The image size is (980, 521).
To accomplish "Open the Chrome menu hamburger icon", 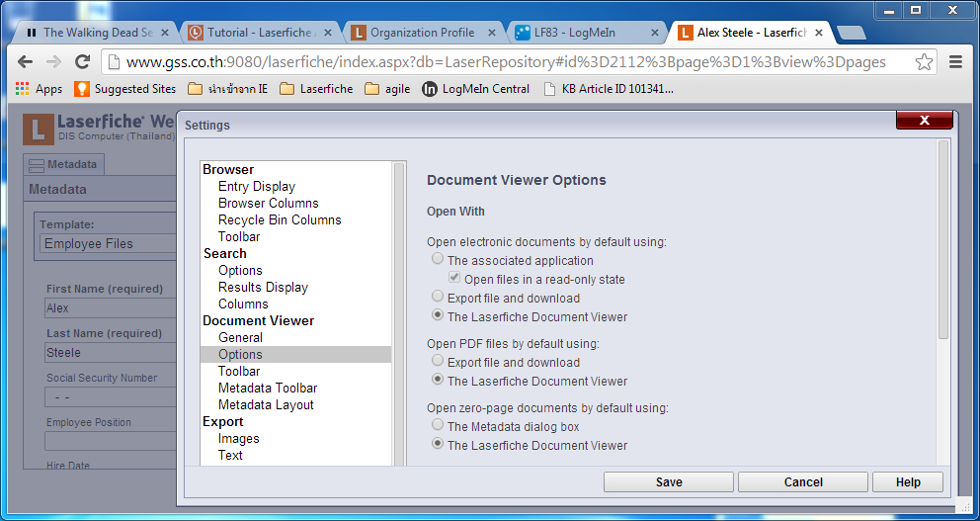I will [955, 61].
